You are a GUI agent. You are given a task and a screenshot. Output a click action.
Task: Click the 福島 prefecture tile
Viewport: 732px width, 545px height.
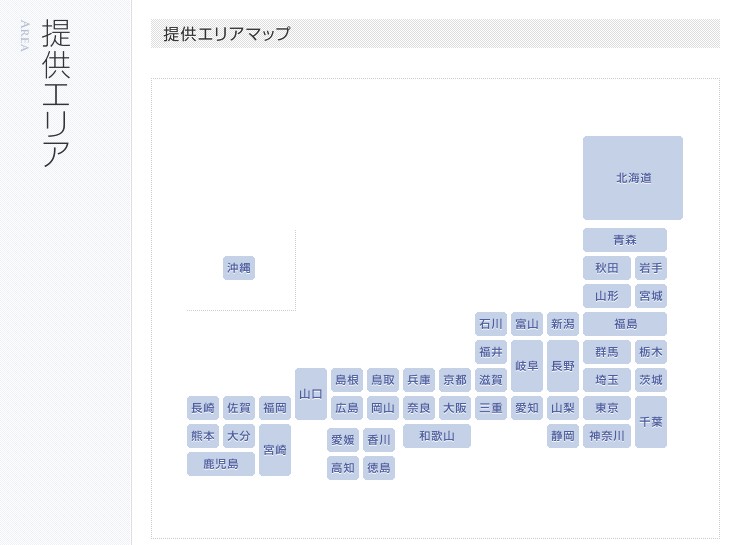pos(625,324)
